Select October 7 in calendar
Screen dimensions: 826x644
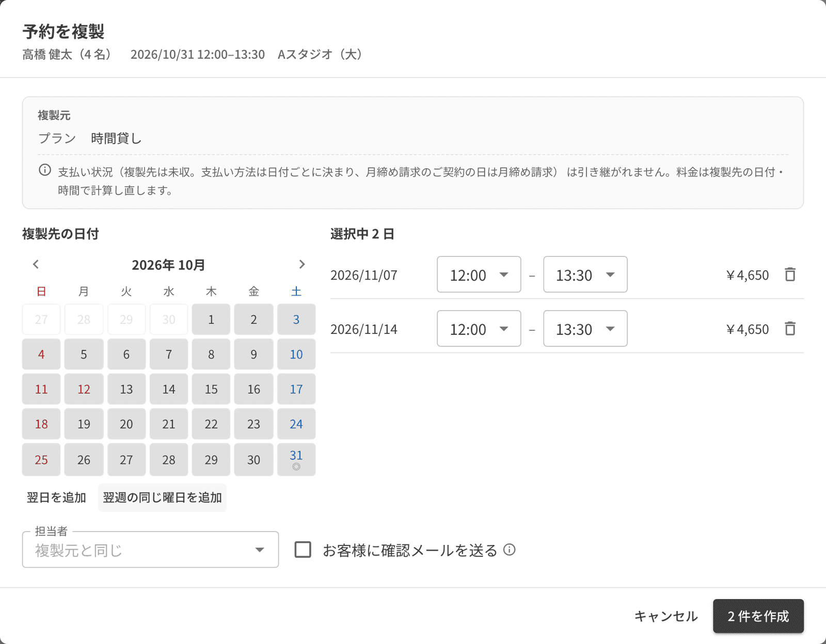[169, 355]
